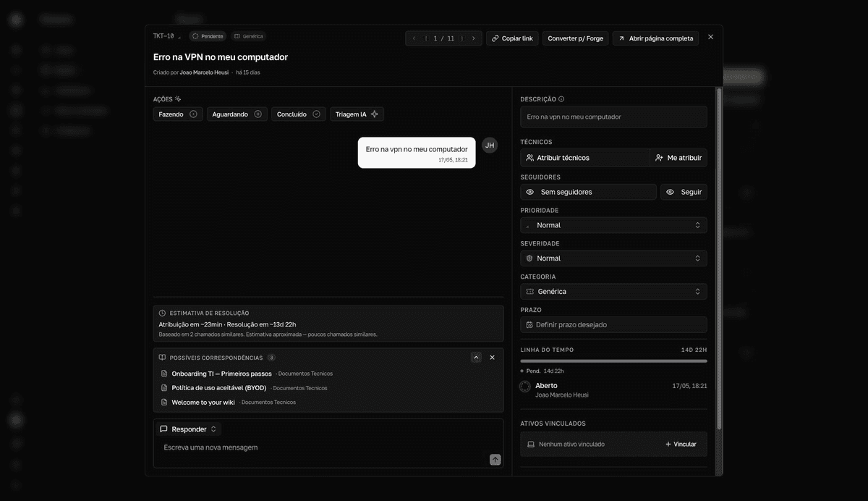This screenshot has height=501, width=868.
Task: Open the Responder mode dropdown
Action: tap(188, 429)
